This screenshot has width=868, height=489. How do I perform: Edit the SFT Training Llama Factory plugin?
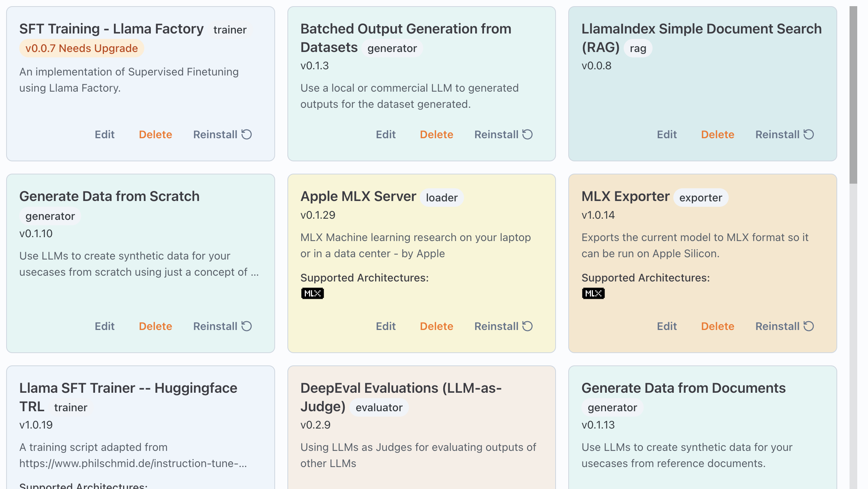pos(105,134)
